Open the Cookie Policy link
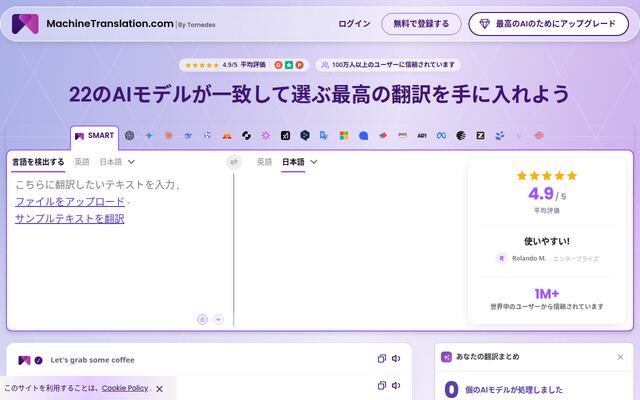640x400 pixels. click(125, 388)
